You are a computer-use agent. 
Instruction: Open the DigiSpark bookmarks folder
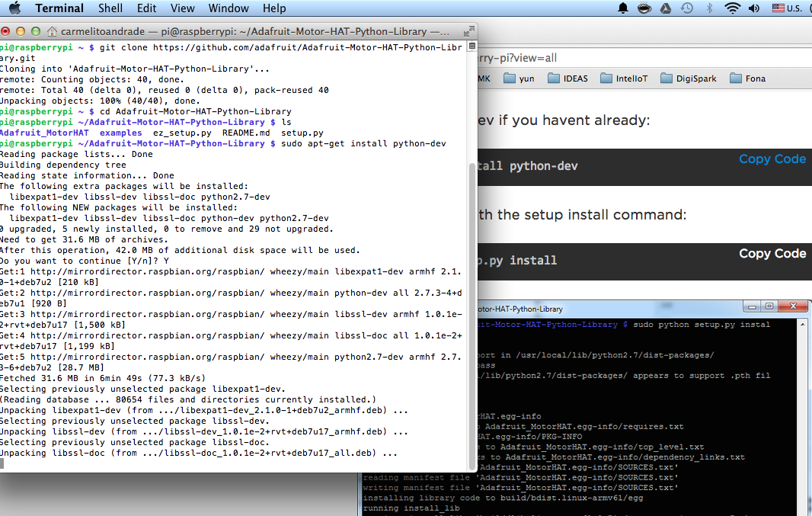point(689,79)
